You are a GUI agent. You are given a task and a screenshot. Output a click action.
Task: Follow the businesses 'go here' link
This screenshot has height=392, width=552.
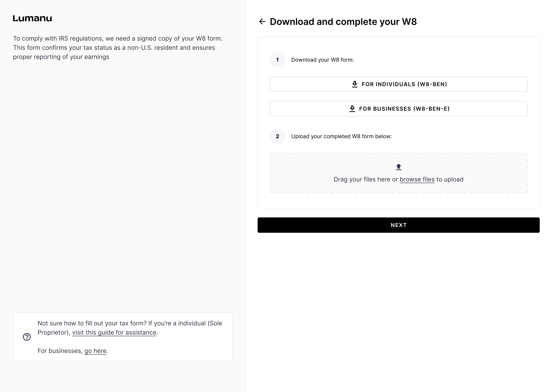(95, 351)
